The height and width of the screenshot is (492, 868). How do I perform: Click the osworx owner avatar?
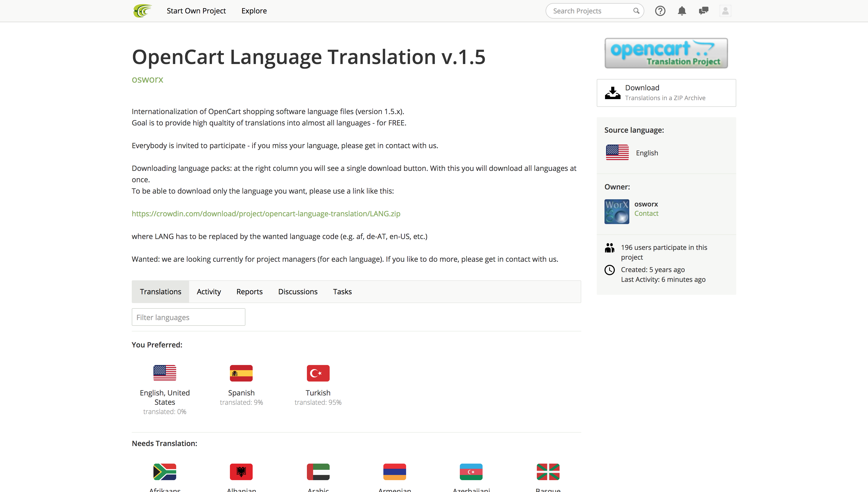(x=617, y=211)
